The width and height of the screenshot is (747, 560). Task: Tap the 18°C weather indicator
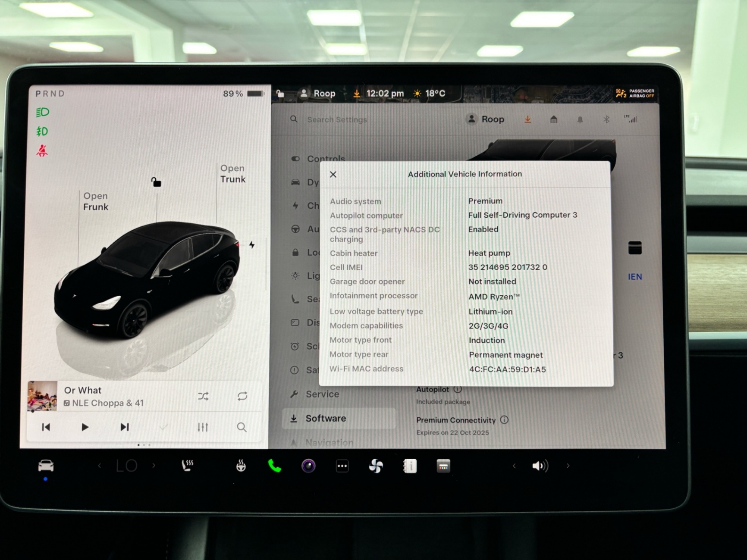[430, 93]
